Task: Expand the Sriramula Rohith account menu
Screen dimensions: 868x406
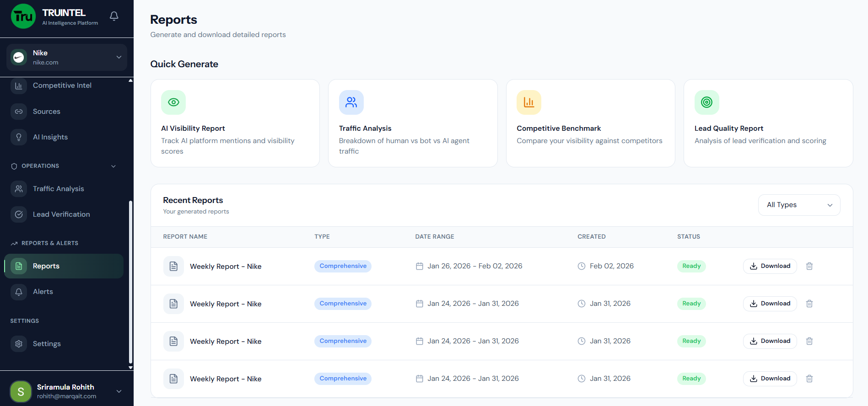Action: tap(119, 391)
